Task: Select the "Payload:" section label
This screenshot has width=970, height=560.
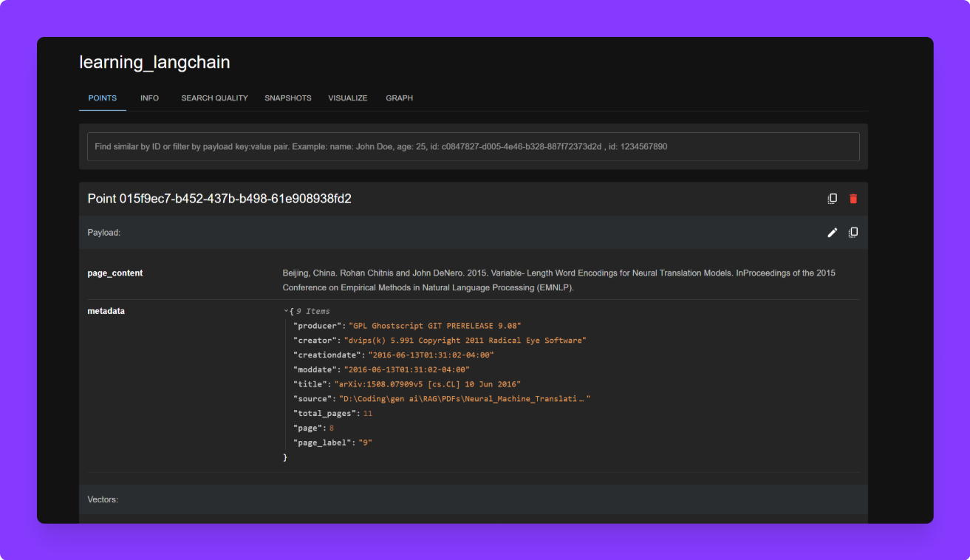Action: click(x=104, y=232)
